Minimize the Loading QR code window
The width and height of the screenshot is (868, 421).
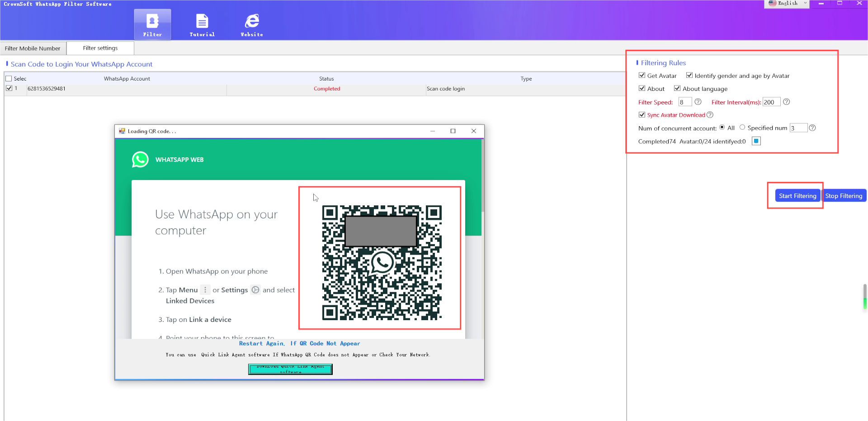pyautogui.click(x=433, y=131)
